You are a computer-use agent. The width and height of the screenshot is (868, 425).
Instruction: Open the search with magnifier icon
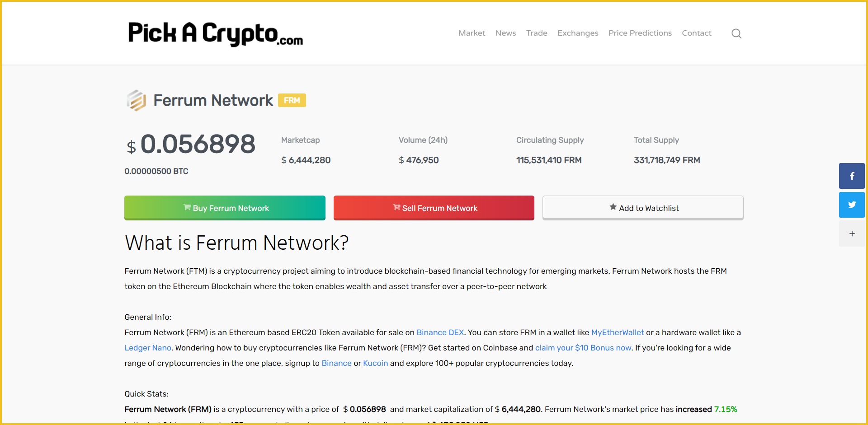[x=736, y=33]
